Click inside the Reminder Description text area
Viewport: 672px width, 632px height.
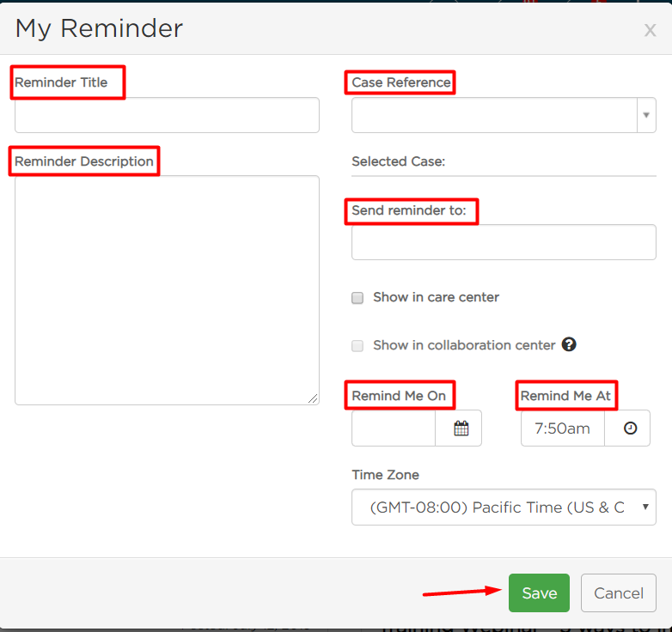pos(167,290)
